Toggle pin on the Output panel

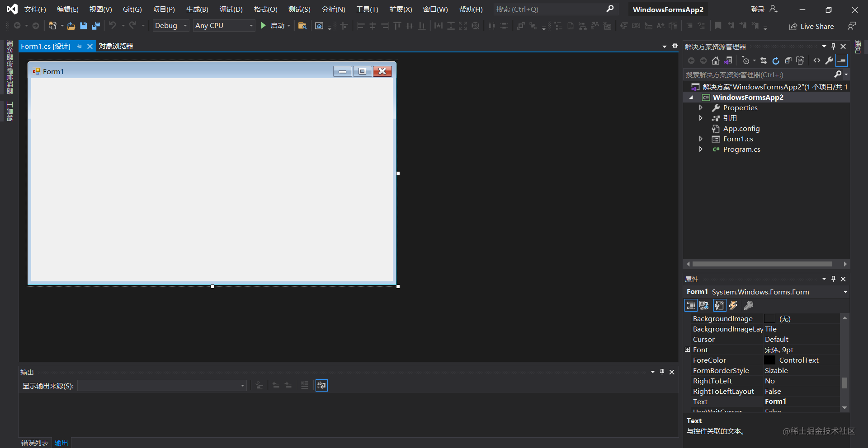pyautogui.click(x=662, y=372)
